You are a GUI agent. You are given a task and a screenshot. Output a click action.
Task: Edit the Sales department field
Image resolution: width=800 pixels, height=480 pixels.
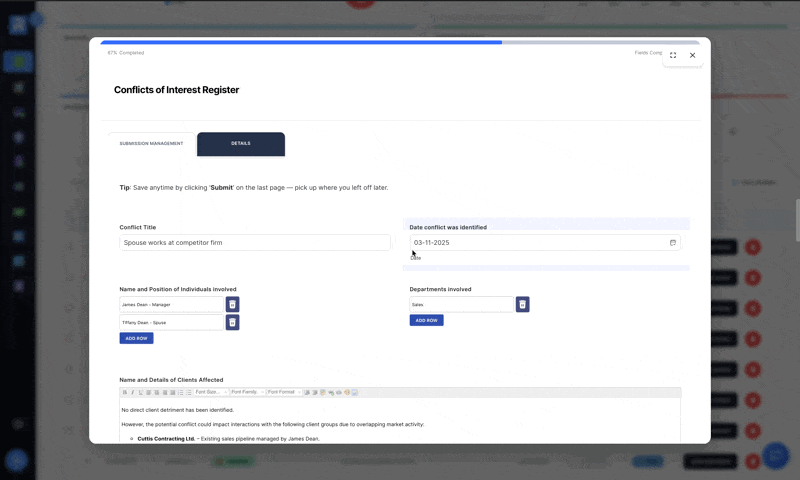point(461,305)
